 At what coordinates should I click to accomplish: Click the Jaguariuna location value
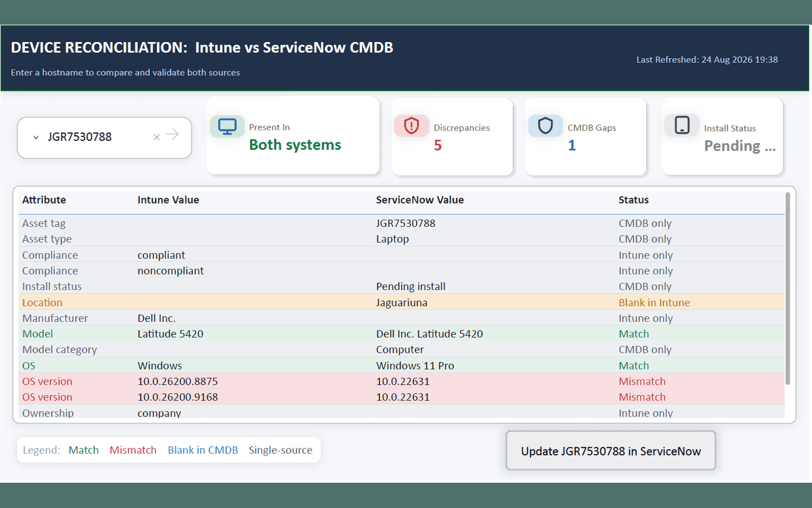coord(402,303)
